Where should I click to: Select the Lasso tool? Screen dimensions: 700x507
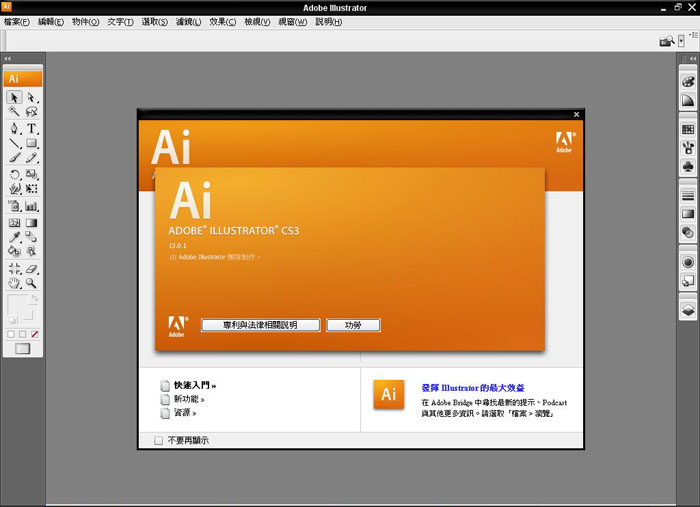point(31,111)
